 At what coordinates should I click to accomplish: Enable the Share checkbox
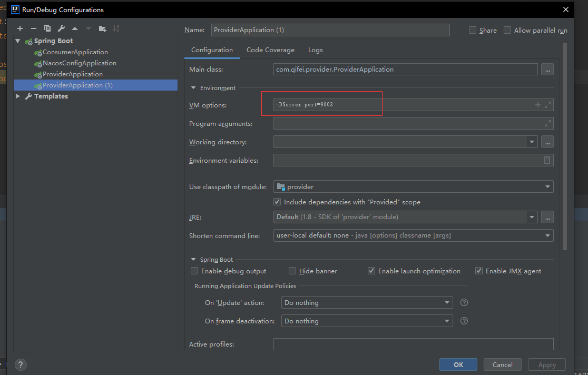pos(473,31)
